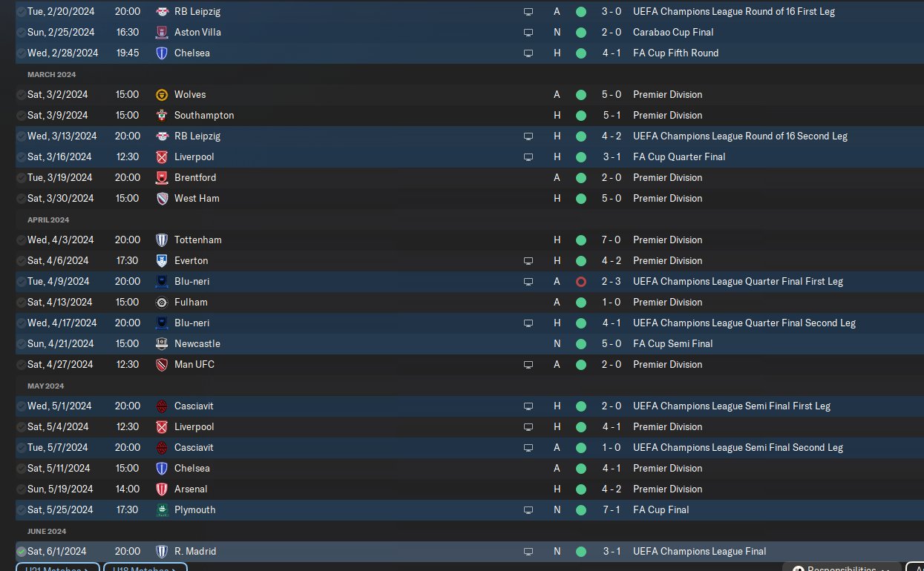Image resolution: width=924 pixels, height=571 pixels.
Task: Toggle checkmark beside Sat, 5/25/2024 Plymouth fixture
Action: [x=21, y=510]
